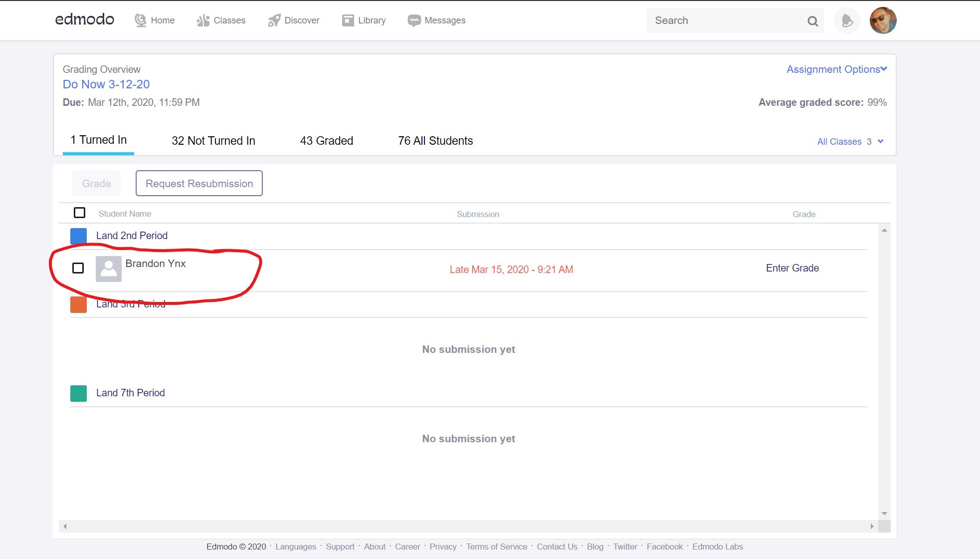Click the Request Resubmission button
Image resolution: width=980 pixels, height=559 pixels.
tap(199, 184)
